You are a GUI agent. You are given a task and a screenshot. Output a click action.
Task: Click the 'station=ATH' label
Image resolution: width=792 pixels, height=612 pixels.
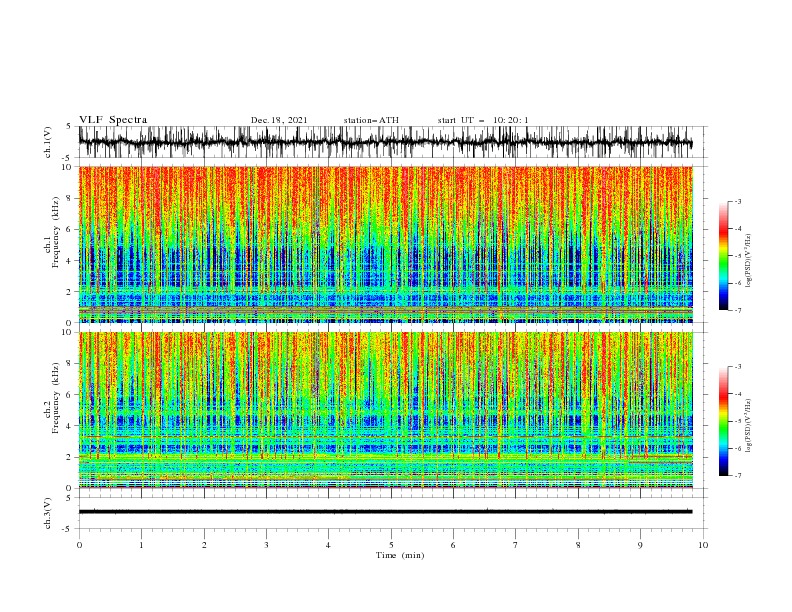point(371,120)
